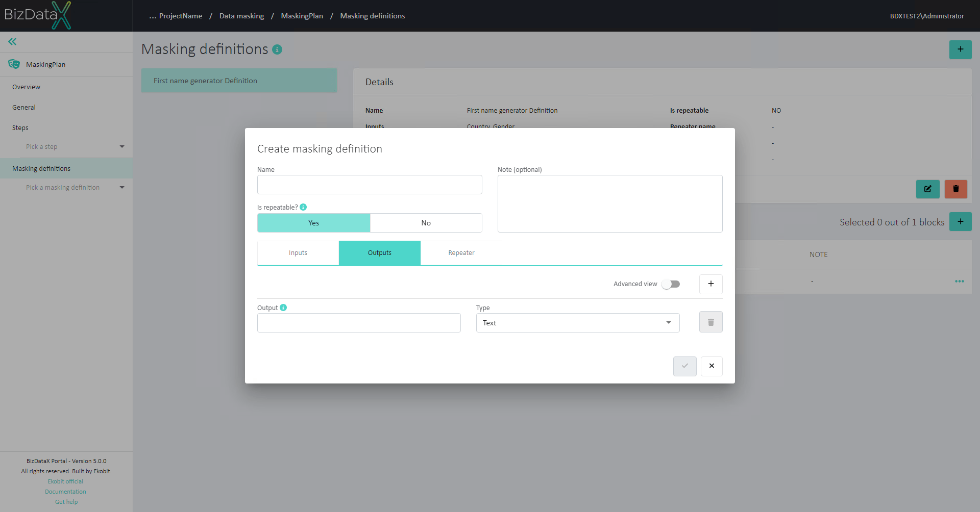980x512 pixels.
Task: Click Selected 0 out of 1 blocks text
Action: coord(892,222)
